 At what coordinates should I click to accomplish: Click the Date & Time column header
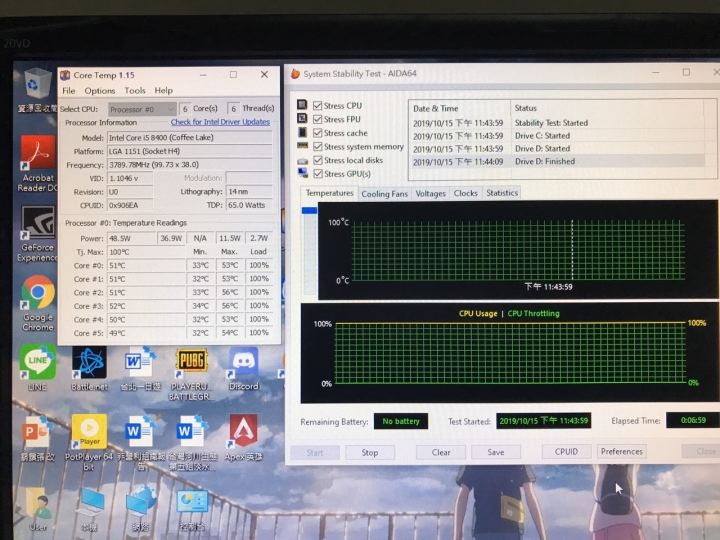460,108
